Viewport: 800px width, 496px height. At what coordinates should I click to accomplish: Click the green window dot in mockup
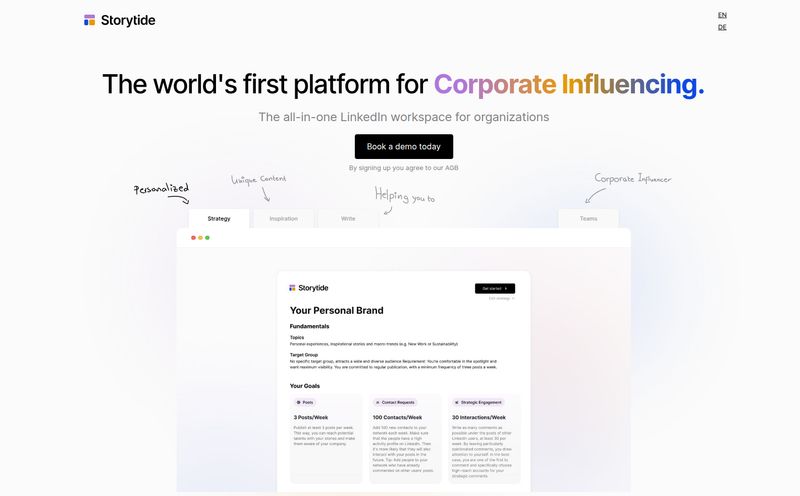(x=207, y=238)
